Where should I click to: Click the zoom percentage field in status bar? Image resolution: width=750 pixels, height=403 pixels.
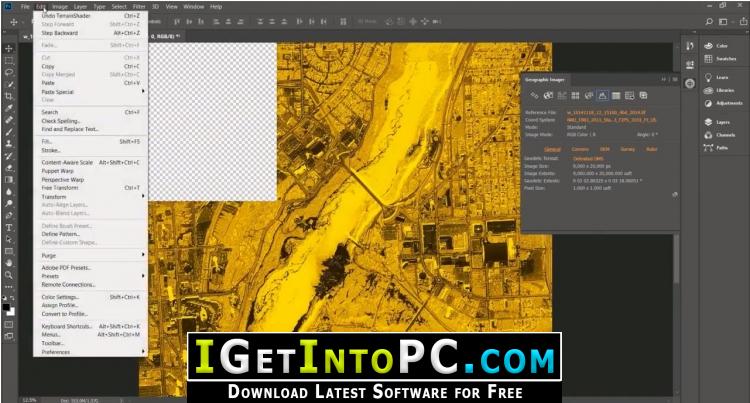pos(30,400)
